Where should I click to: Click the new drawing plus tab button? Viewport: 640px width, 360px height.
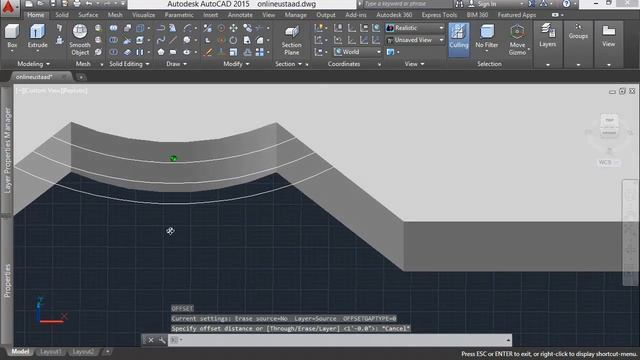click(81, 77)
